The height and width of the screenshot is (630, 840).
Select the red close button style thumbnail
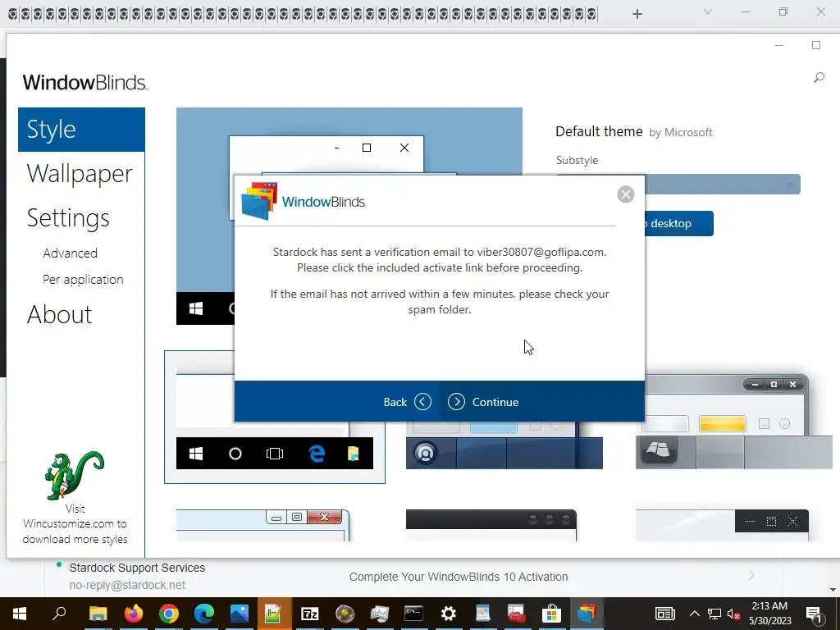(x=263, y=525)
